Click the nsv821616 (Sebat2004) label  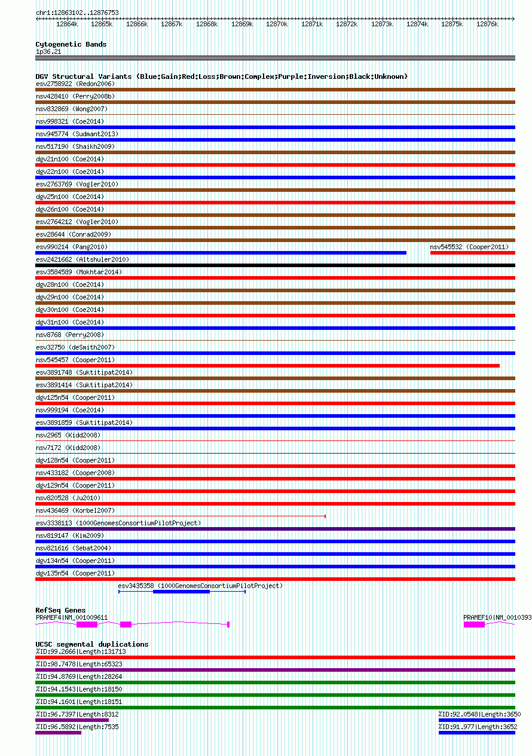(x=74, y=548)
